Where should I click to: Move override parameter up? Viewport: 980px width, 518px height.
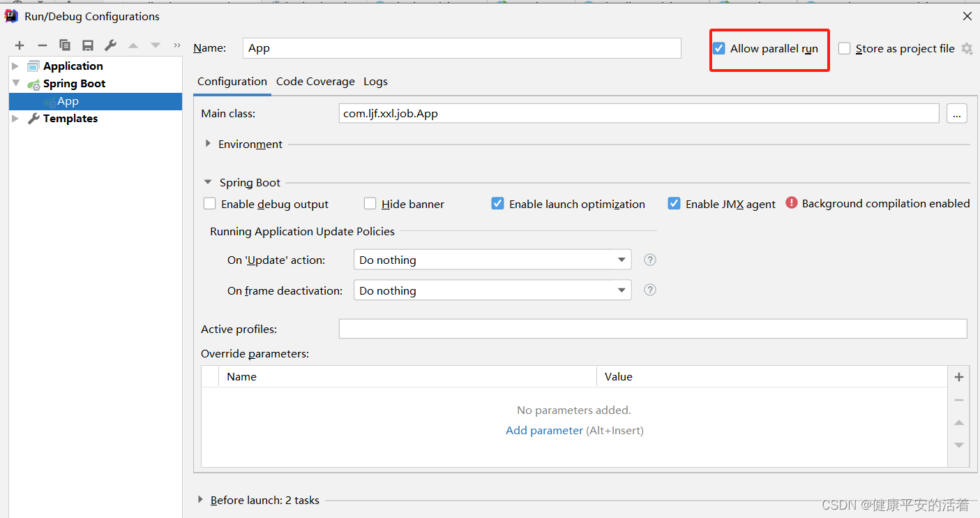959,423
